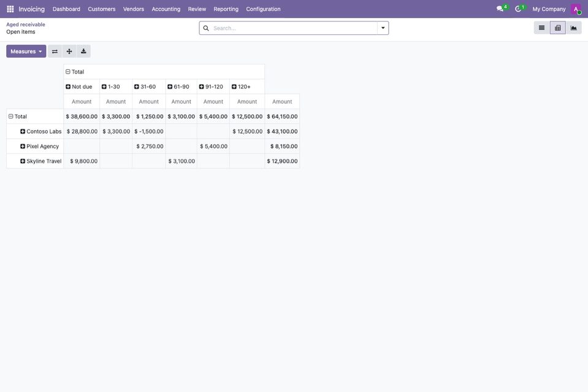Sort by the Amount header under Not due
Viewport: 588px width, 392px height.
pyautogui.click(x=82, y=102)
